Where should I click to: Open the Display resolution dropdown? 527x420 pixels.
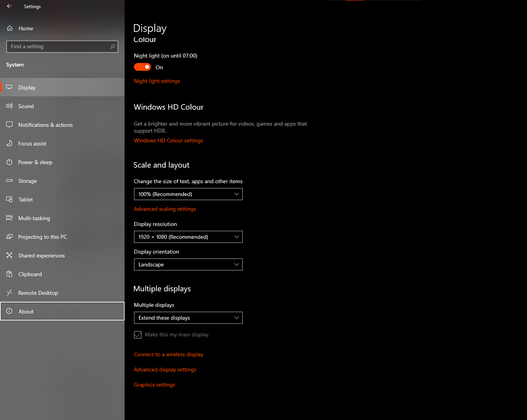click(x=188, y=237)
